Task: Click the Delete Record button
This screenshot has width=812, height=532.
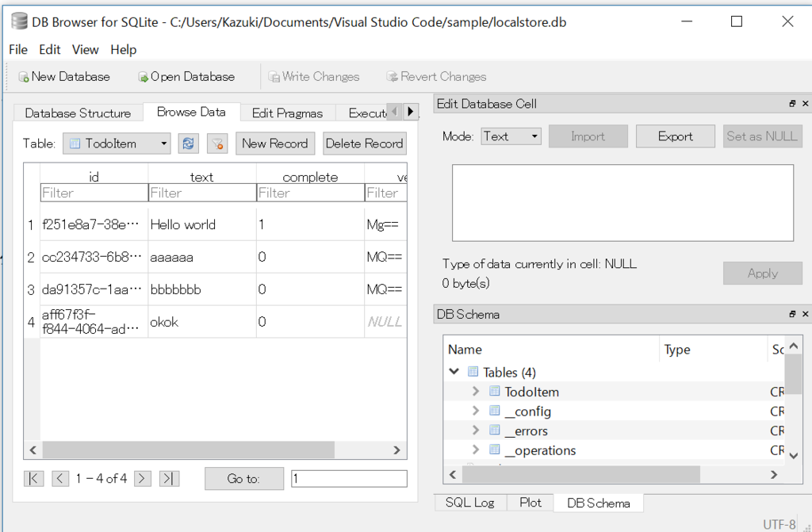Action: point(365,144)
